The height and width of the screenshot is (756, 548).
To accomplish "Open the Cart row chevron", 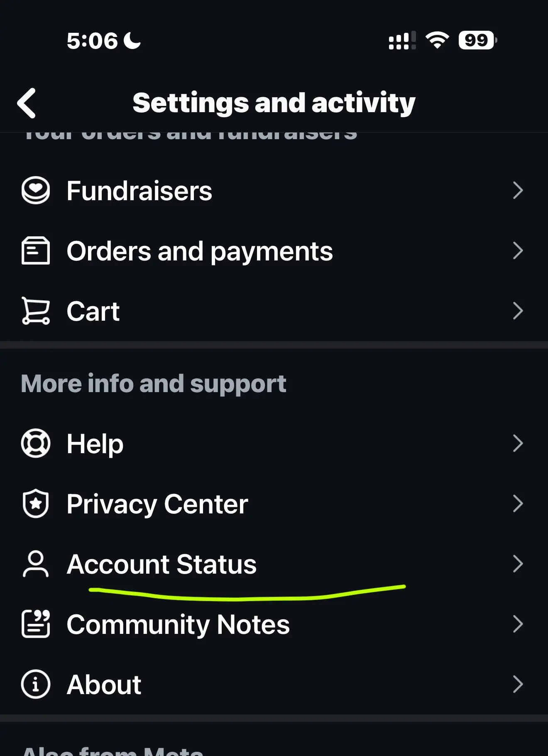I will point(518,311).
